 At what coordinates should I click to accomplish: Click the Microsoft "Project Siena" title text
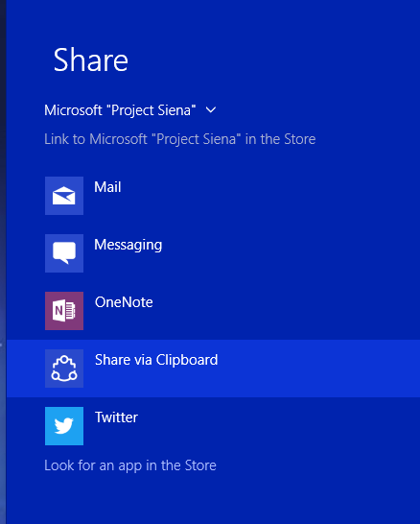point(120,110)
